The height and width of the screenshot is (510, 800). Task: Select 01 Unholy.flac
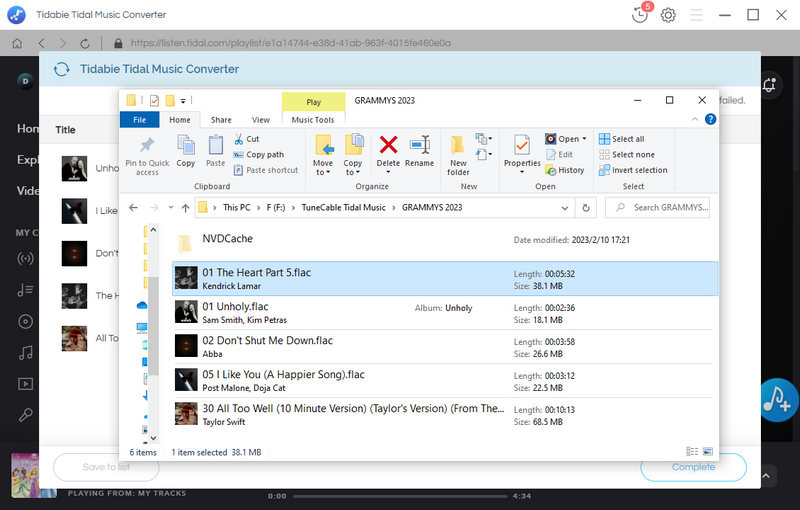tap(444, 313)
